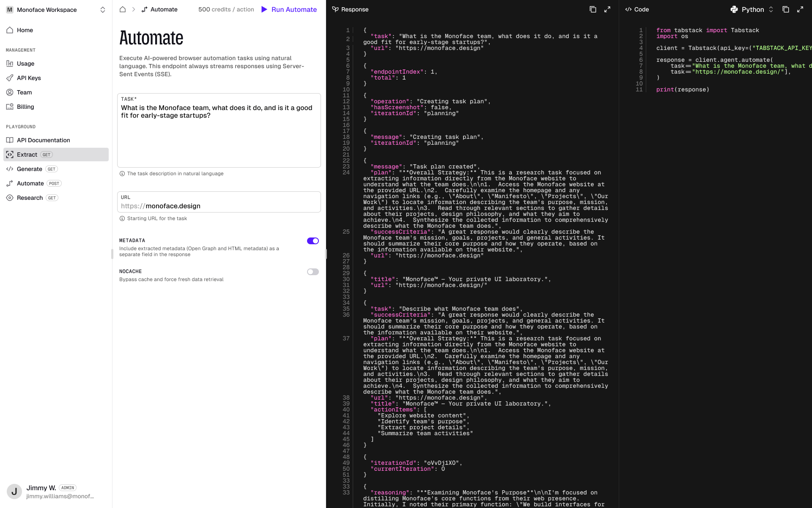Select Research in the playground menu

pyautogui.click(x=30, y=198)
